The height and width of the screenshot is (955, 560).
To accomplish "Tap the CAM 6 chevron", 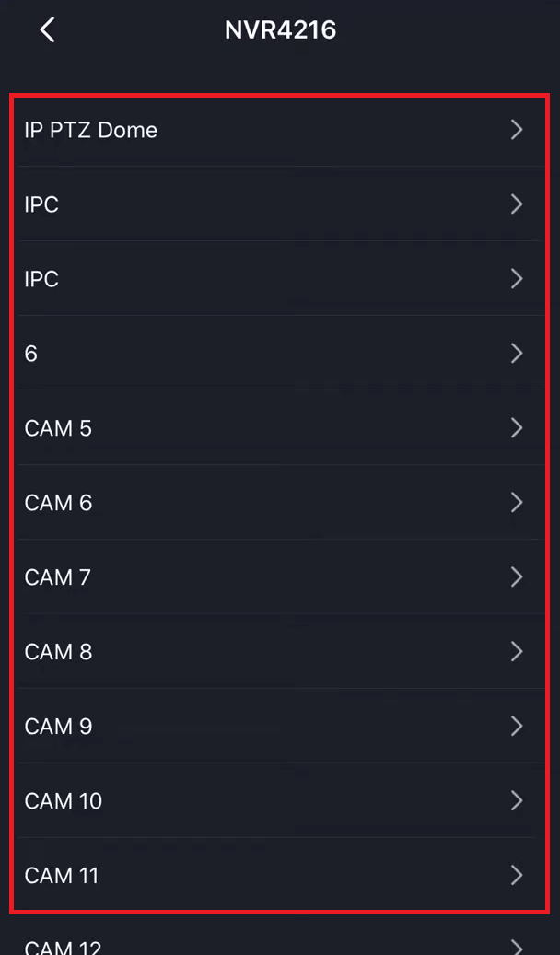I will coord(517,503).
